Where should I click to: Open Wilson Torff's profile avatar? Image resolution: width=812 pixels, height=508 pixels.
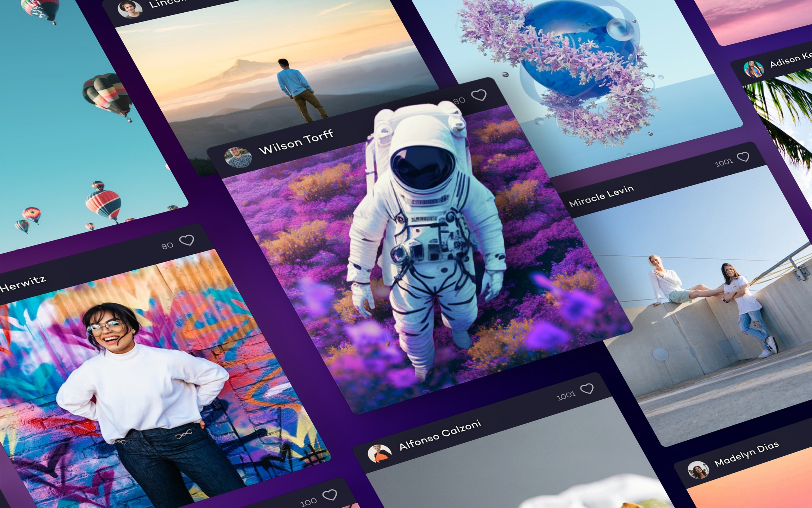coord(238,157)
